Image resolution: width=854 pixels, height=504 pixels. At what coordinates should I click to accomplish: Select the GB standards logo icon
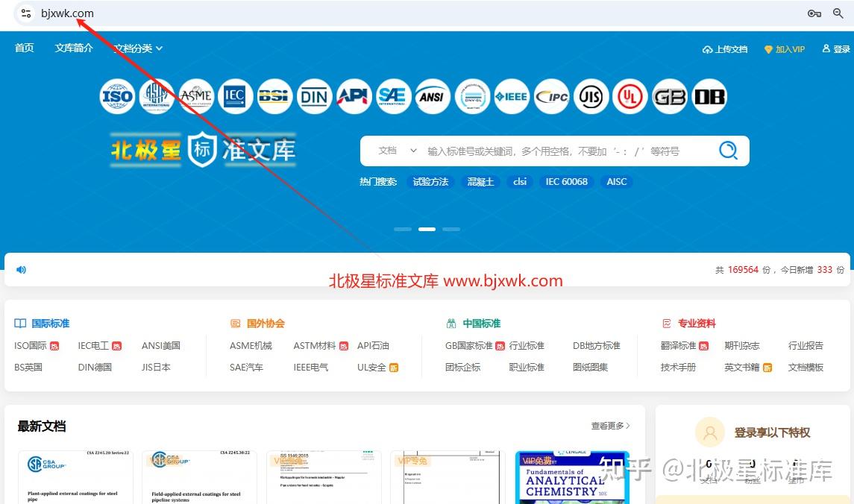(670, 96)
